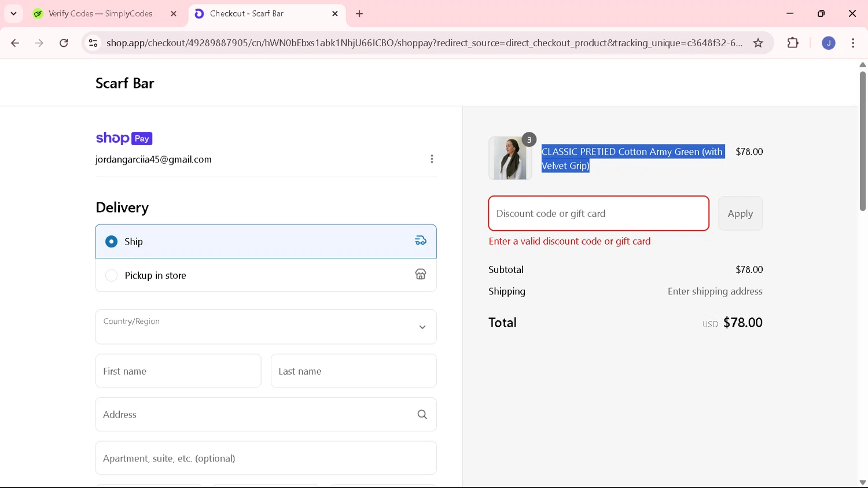Click the page vertical scrollbar thumb

(x=862, y=141)
